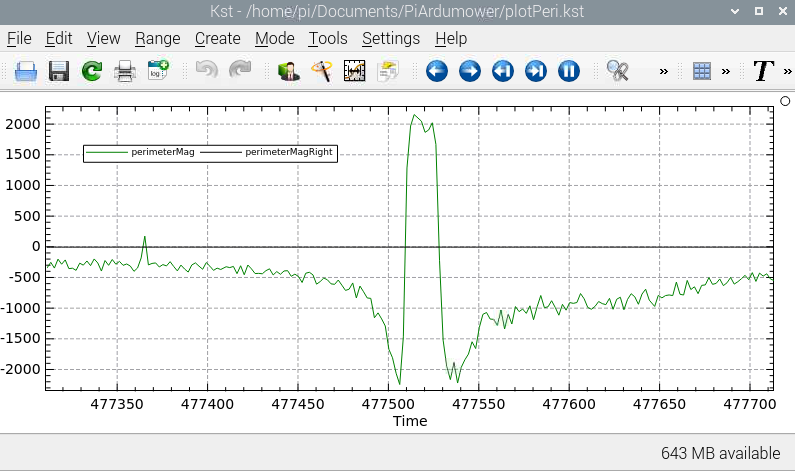Click the 2000 y-axis tick label
This screenshot has width=795, height=471.
click(x=22, y=124)
